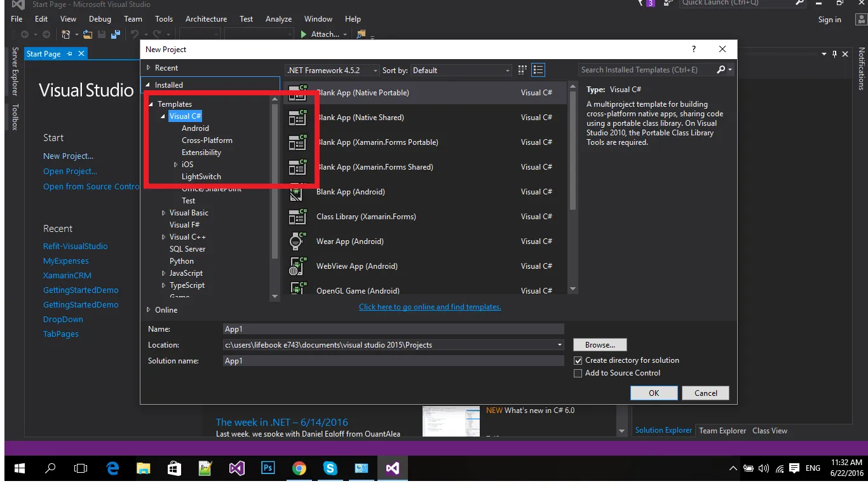Click the Cancel button
The height and width of the screenshot is (488, 868).
[705, 393]
